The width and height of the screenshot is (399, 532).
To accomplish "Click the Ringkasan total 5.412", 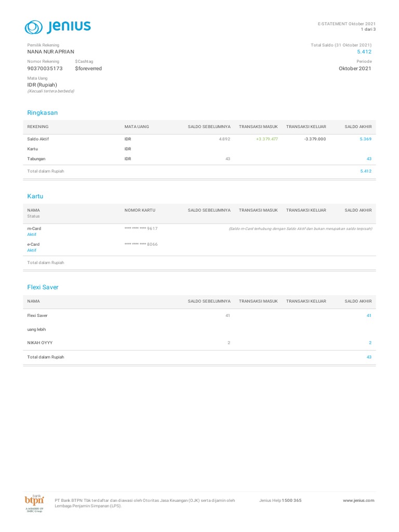I will point(366,171).
